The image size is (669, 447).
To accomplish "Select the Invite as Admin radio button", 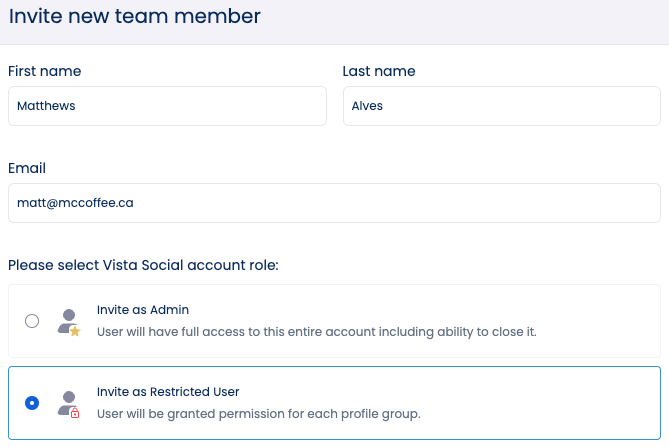I will click(x=32, y=321).
